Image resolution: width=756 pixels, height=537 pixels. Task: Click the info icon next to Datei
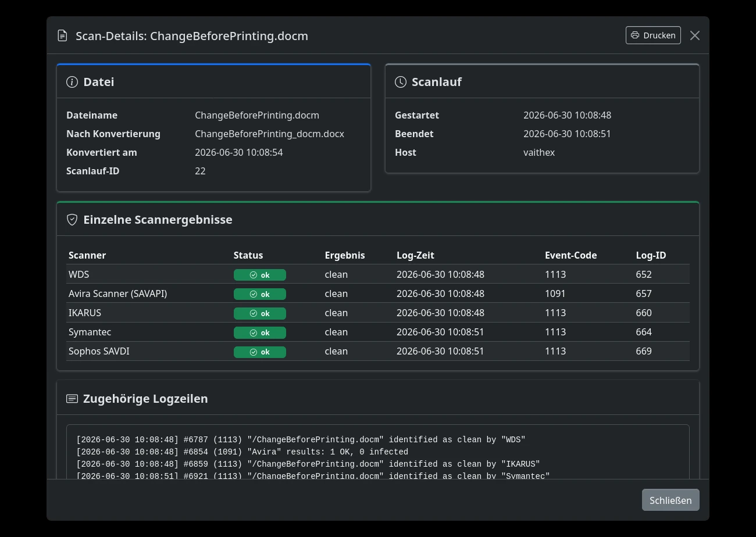click(72, 82)
